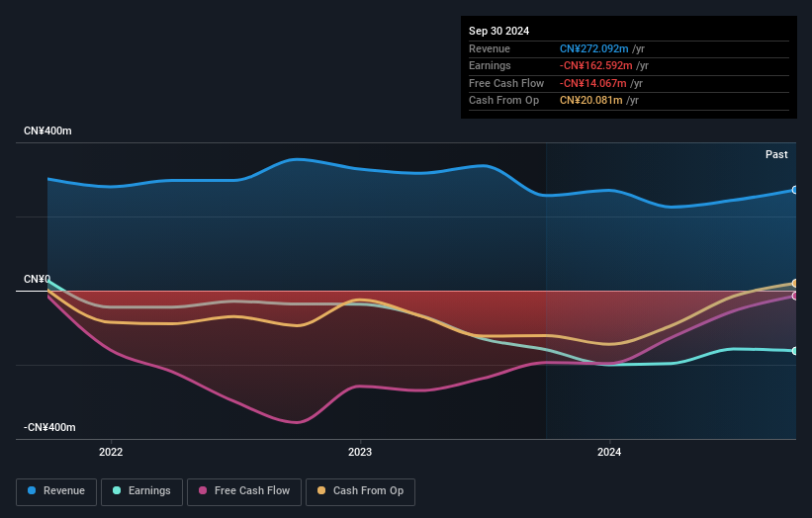Toggle the Free Cash Flow legend series
Viewport: 812px width, 518px height.
[244, 491]
